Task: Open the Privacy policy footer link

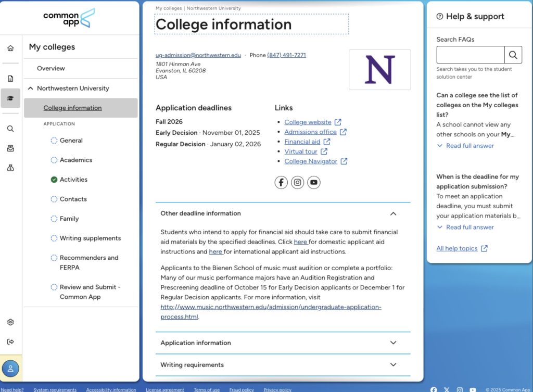Action: 277,389
